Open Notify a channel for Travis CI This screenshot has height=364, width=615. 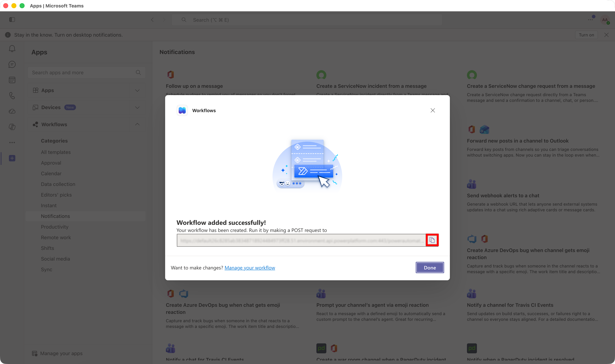coord(510,305)
